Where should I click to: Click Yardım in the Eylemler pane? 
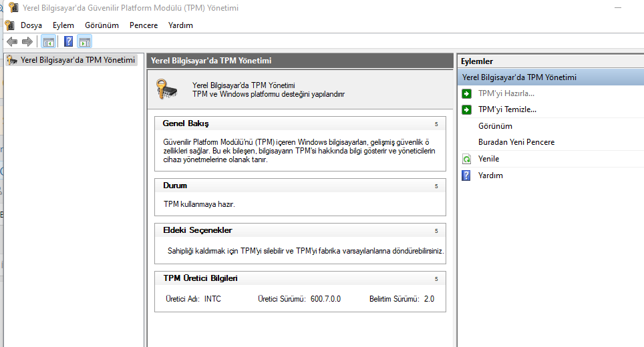[x=490, y=176]
